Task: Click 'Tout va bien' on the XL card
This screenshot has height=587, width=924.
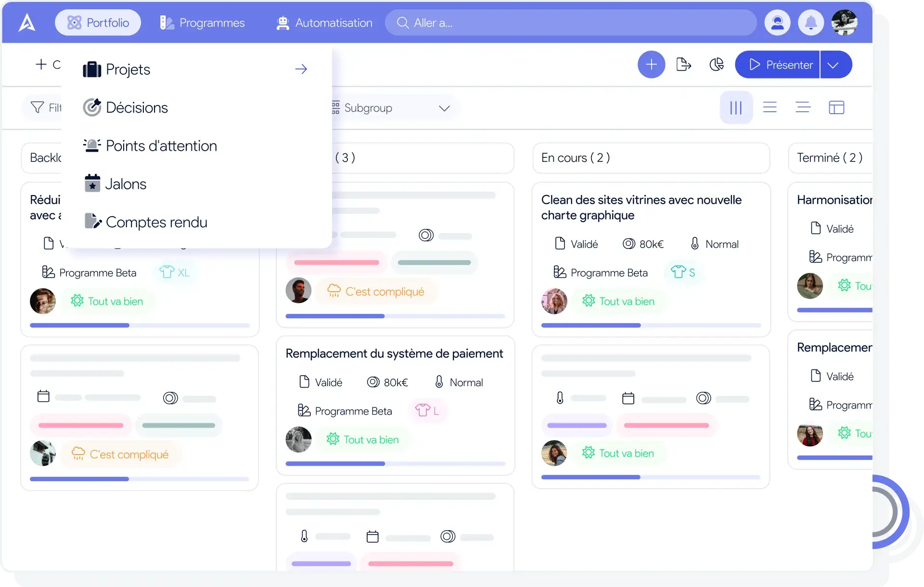Action: tap(107, 301)
